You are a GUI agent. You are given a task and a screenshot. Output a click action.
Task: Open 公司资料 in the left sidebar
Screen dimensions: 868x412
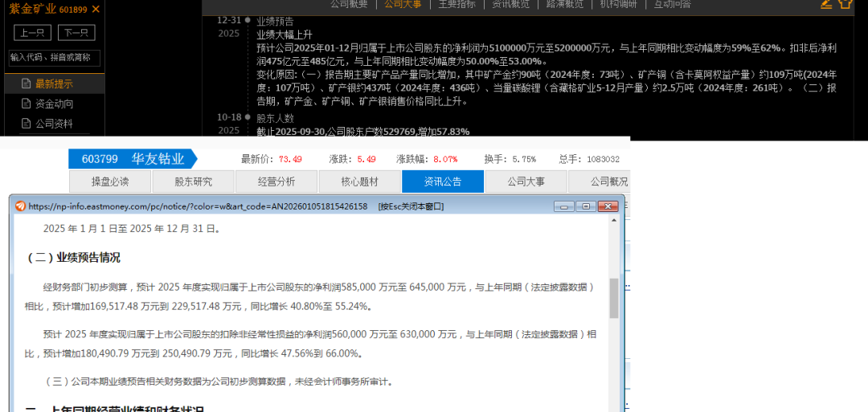[x=55, y=124]
